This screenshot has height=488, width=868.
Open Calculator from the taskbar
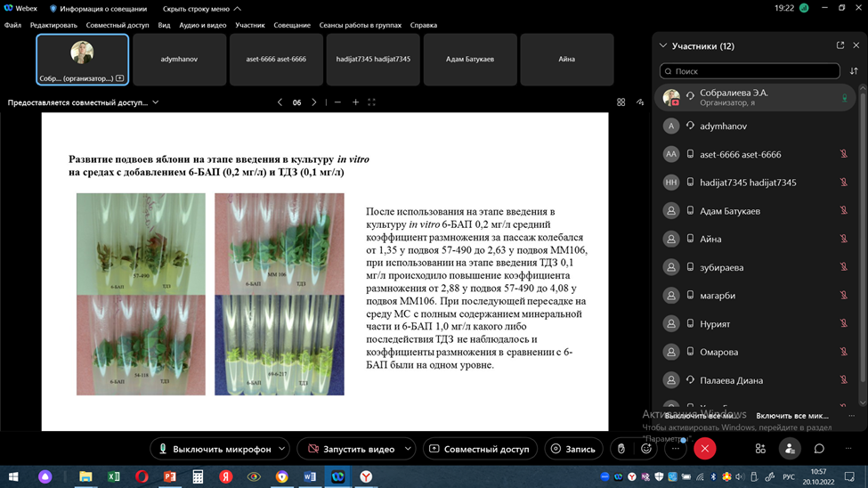coord(198,476)
